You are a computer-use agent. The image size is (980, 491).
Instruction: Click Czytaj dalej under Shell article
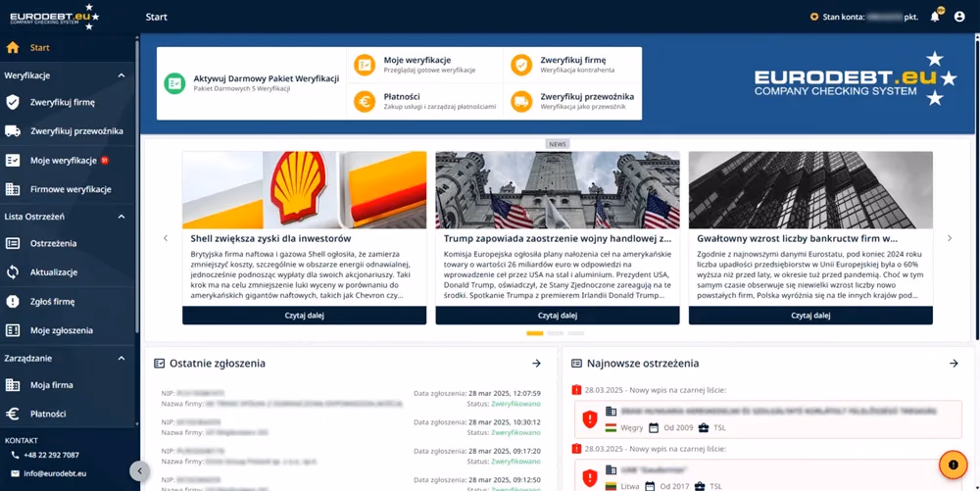point(305,316)
